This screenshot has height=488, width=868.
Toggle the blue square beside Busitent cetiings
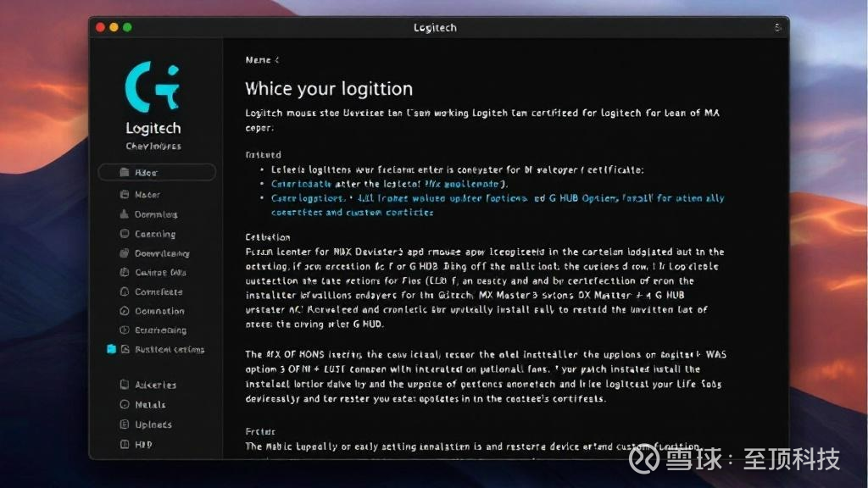pos(110,349)
